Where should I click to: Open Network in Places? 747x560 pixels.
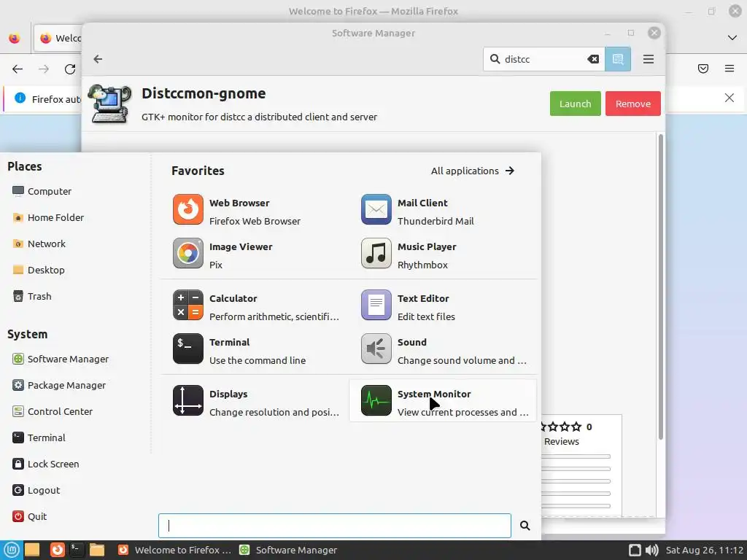39,244
